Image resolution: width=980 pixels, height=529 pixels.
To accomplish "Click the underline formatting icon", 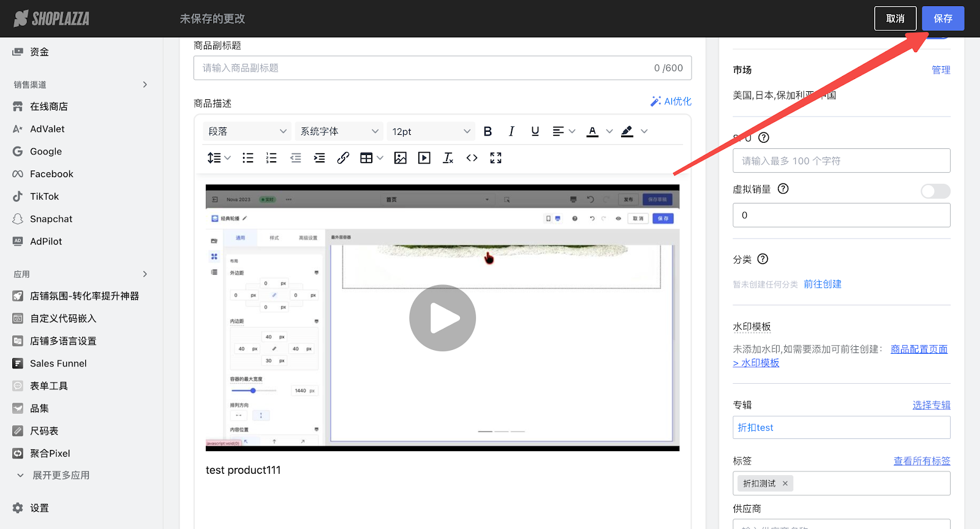I will pyautogui.click(x=535, y=131).
